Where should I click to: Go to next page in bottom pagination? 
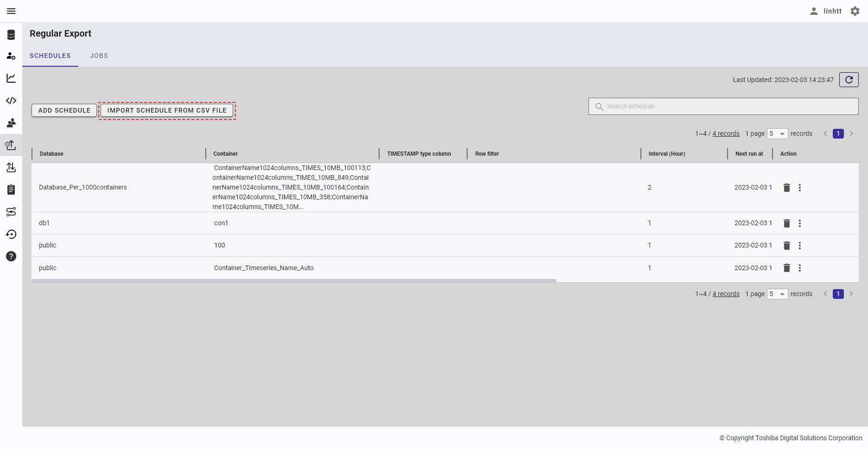click(x=851, y=294)
